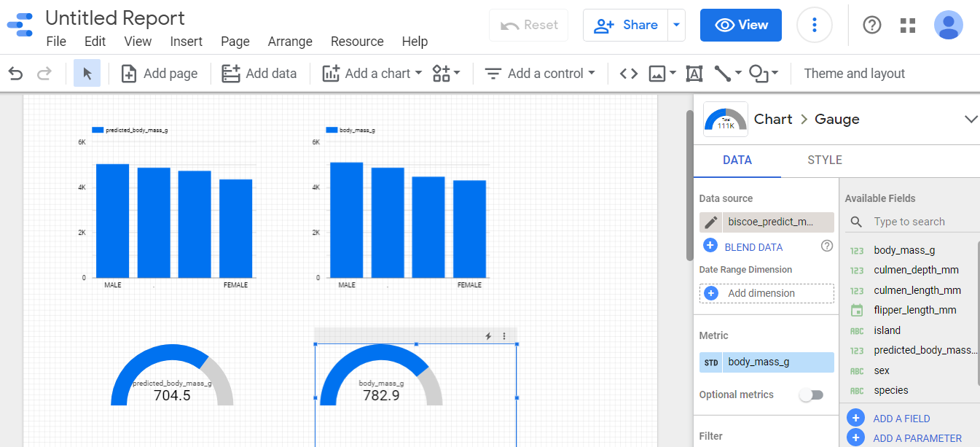Expand the chart type picker chevron
This screenshot has width=980, height=447.
pyautogui.click(x=971, y=119)
